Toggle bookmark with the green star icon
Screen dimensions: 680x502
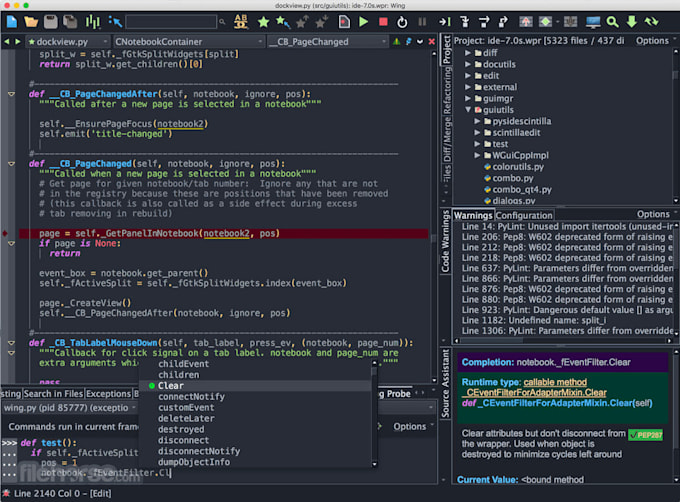pos(263,21)
